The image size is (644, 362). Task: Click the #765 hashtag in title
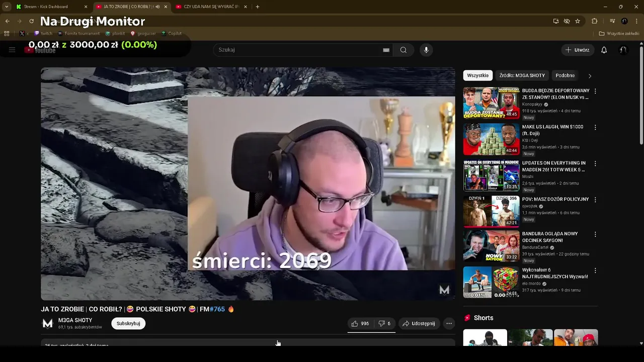click(x=217, y=309)
